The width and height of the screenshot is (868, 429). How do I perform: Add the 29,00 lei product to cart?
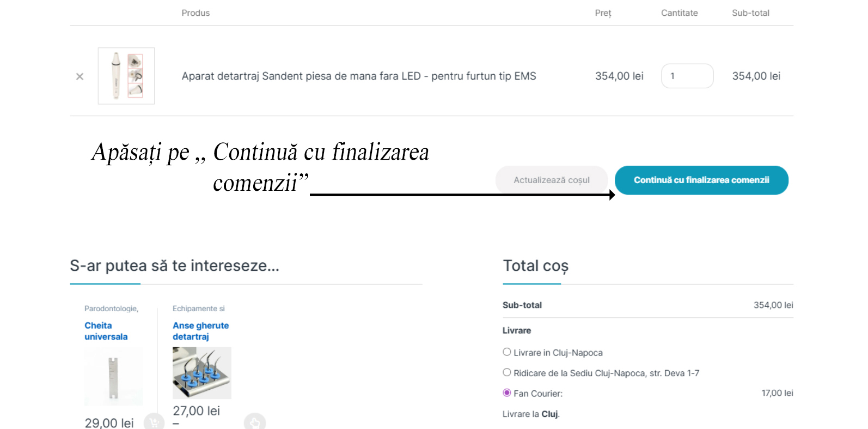point(154,422)
